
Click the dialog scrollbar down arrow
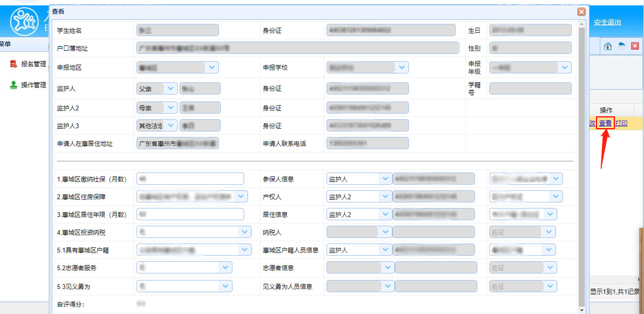coord(581,310)
